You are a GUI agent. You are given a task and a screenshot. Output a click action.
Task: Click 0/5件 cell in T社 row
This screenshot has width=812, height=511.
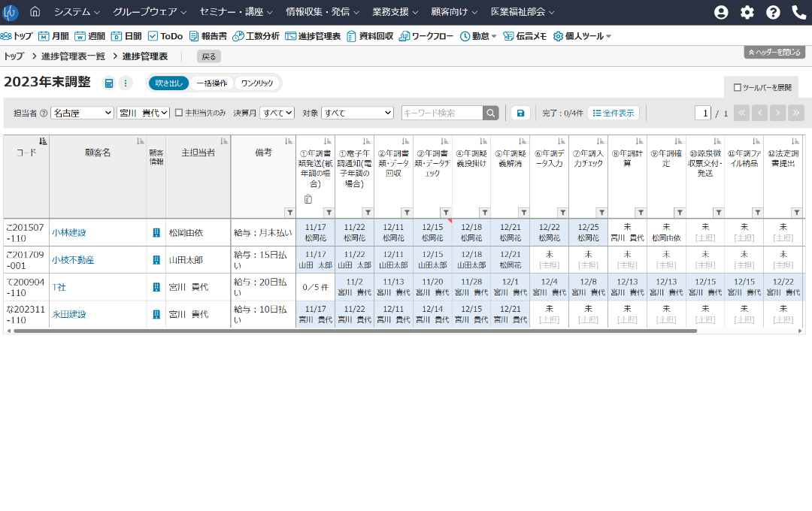[x=315, y=287]
